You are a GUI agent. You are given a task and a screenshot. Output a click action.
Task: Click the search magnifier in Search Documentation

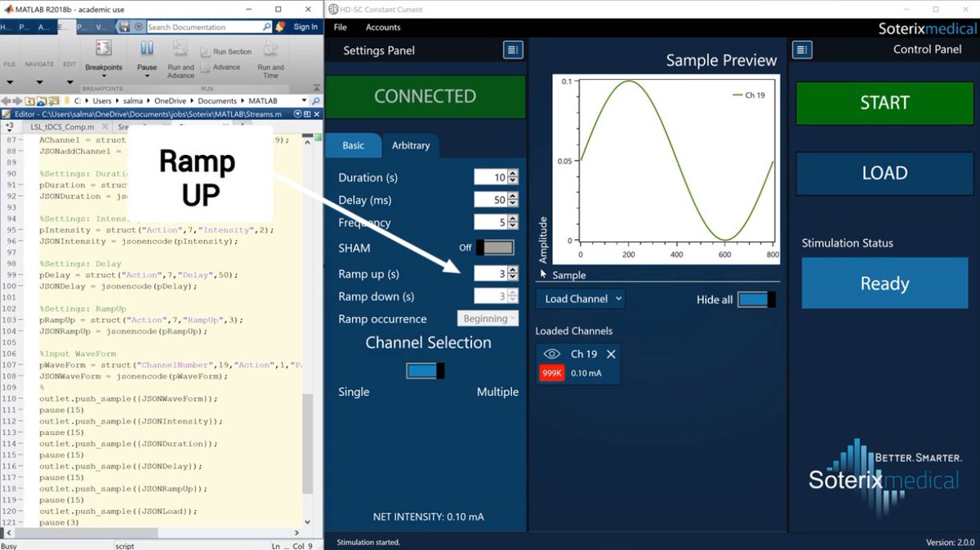tap(267, 27)
